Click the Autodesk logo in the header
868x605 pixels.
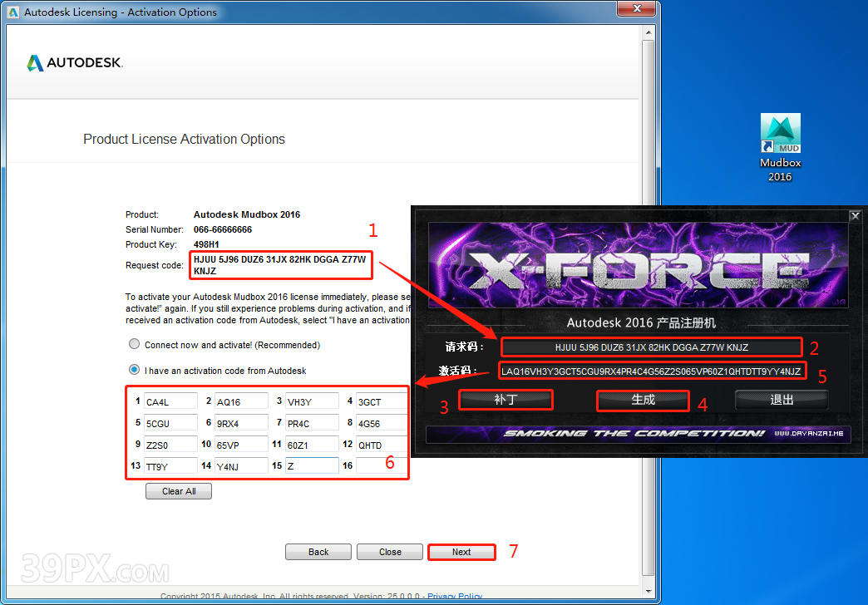pyautogui.click(x=75, y=63)
